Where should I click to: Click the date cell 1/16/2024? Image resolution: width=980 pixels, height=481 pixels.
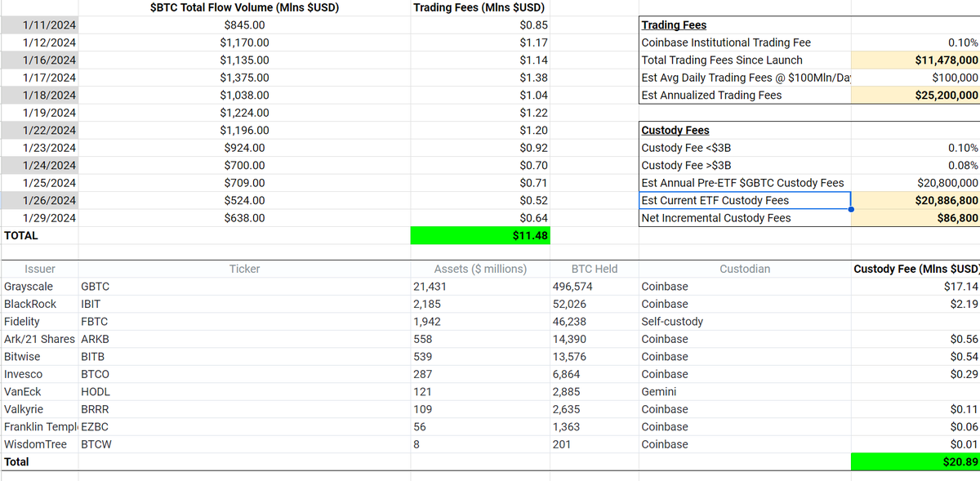(x=39, y=60)
